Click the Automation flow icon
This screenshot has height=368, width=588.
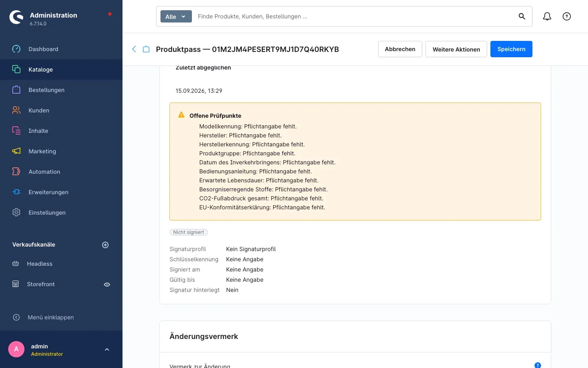pos(16,172)
